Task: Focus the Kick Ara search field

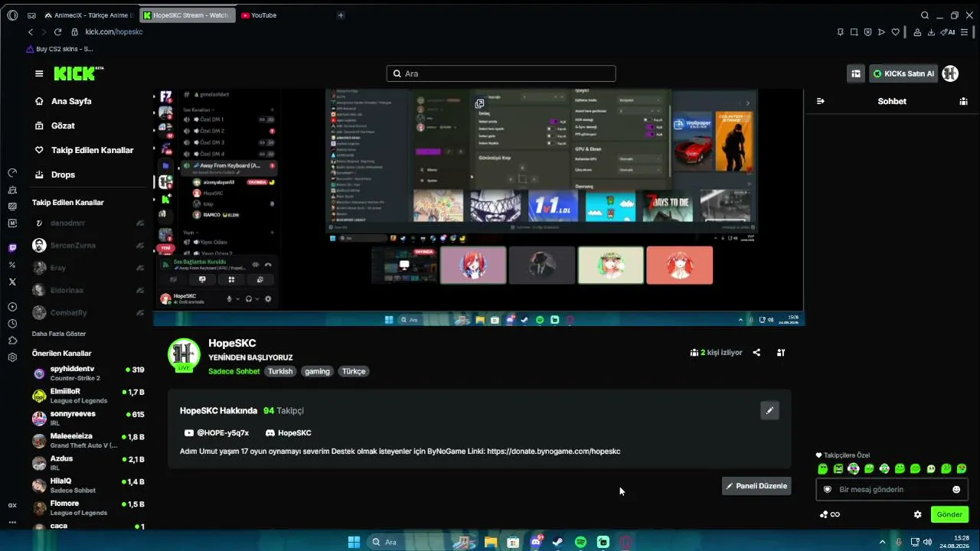Action: (x=501, y=73)
